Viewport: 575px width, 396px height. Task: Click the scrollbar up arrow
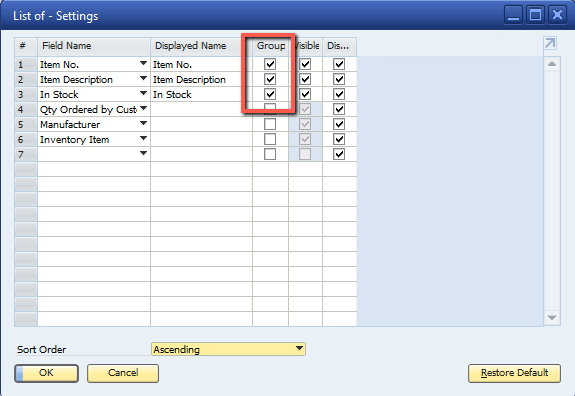pyautogui.click(x=552, y=64)
